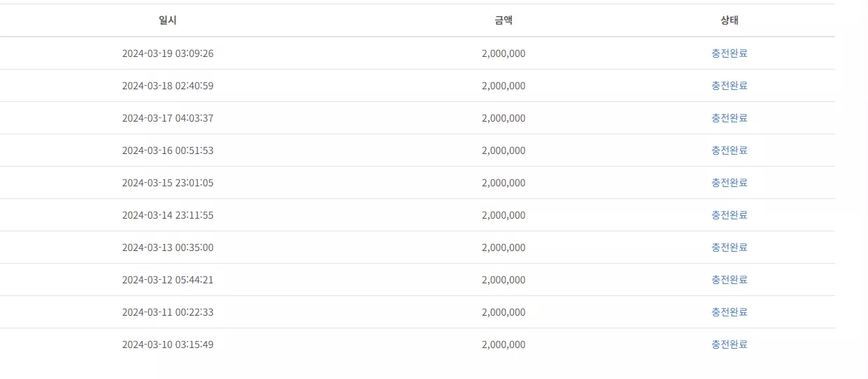
Task: Open 충전완료 status for 2024-03-12 entry
Action: tap(730, 280)
